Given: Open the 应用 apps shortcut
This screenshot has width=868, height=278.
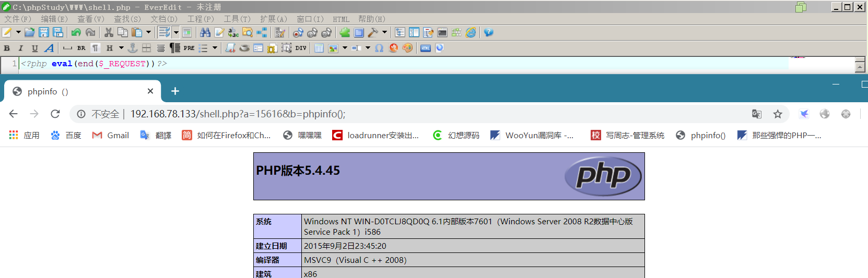Looking at the screenshot, I should pos(24,135).
